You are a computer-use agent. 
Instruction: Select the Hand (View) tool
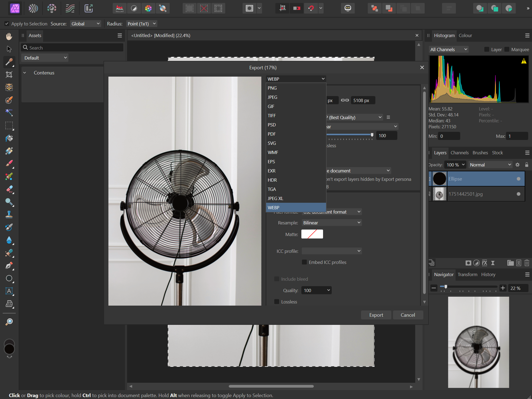(x=9, y=36)
